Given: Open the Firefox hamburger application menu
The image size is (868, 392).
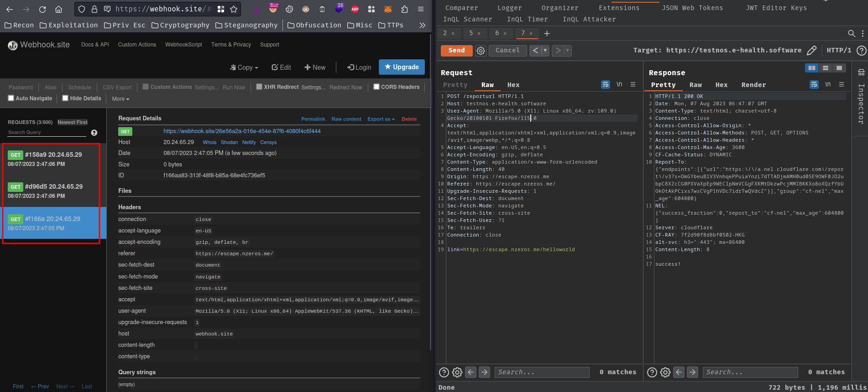Looking at the screenshot, I should [421, 9].
